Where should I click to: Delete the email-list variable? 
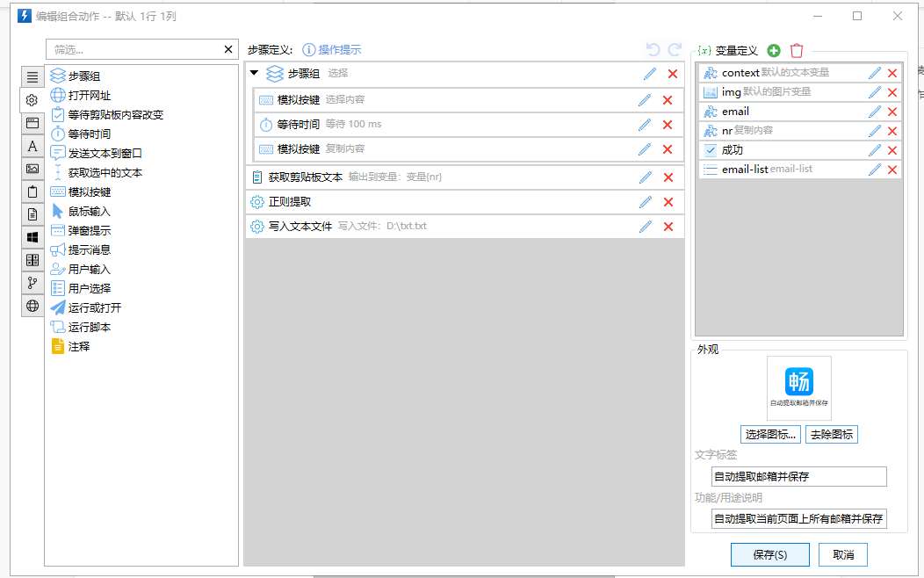(x=892, y=170)
